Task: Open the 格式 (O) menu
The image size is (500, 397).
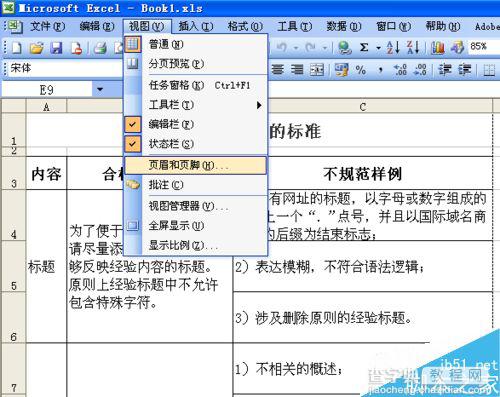Action: pos(245,26)
